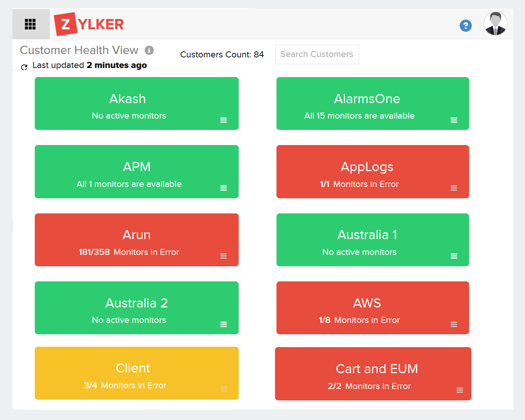Open the user profile avatar

pyautogui.click(x=495, y=24)
